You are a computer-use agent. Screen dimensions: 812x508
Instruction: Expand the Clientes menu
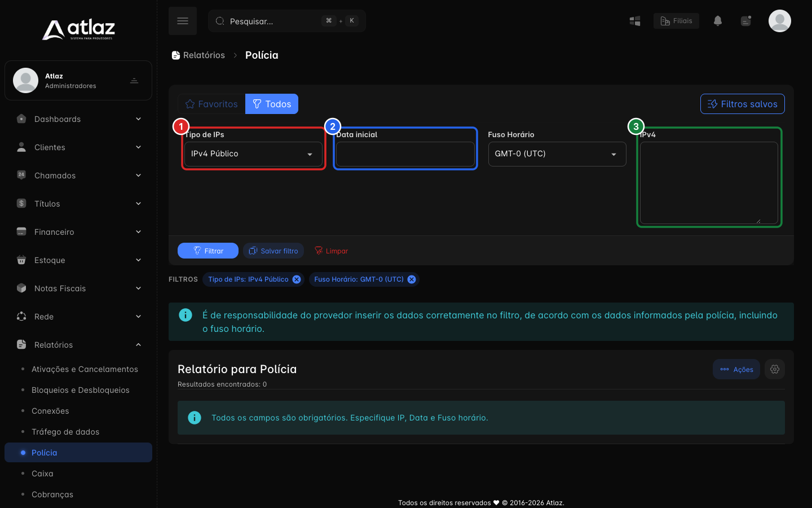point(78,147)
